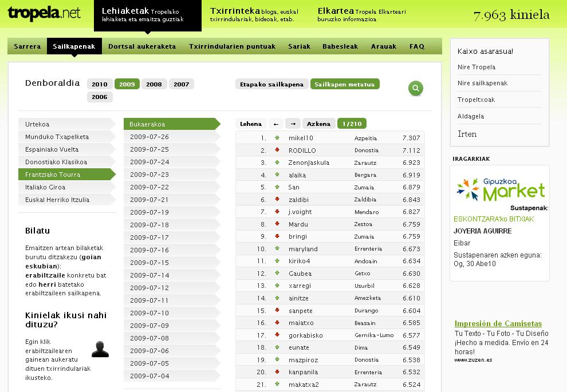Switch to Etapako sailkapena view

click(x=271, y=84)
